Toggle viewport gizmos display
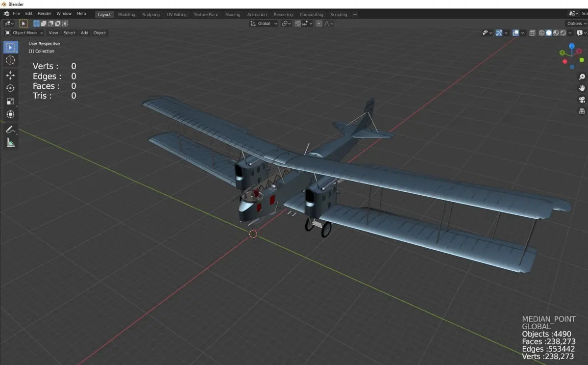588x365 pixels. click(x=499, y=33)
